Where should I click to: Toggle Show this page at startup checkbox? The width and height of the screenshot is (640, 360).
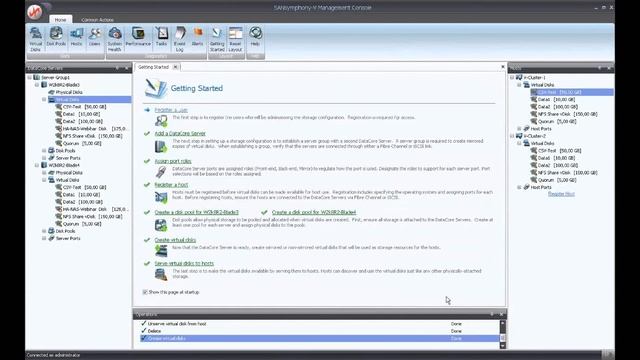pyautogui.click(x=145, y=292)
